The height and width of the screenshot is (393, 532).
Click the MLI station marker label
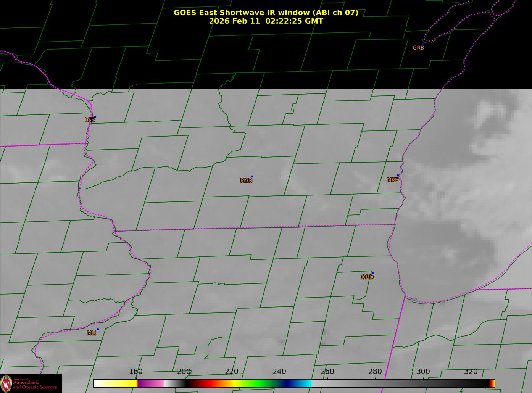[x=92, y=333]
